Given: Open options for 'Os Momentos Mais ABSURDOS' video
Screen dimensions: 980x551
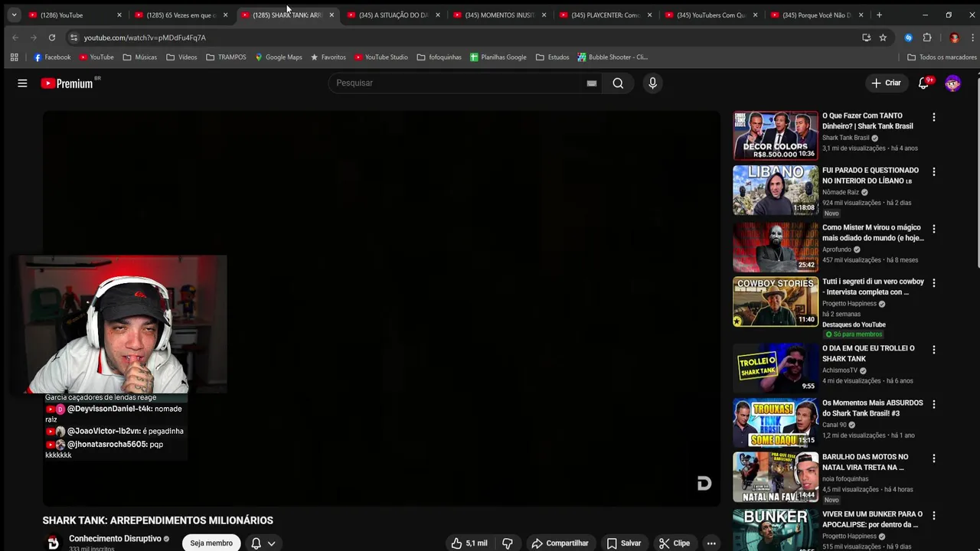Looking at the screenshot, I should tap(933, 404).
